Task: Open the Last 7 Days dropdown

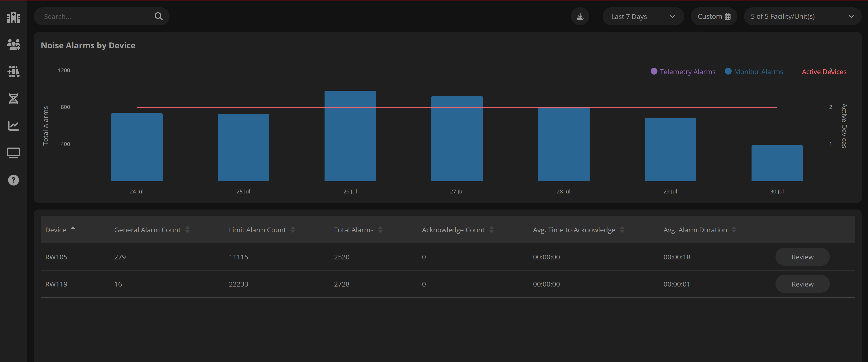Action: pos(643,16)
